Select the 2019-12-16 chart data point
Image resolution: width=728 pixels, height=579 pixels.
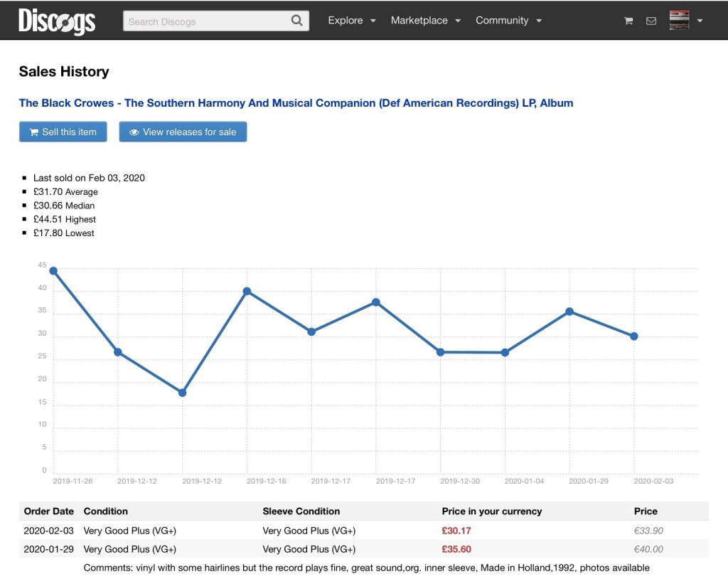(x=247, y=291)
